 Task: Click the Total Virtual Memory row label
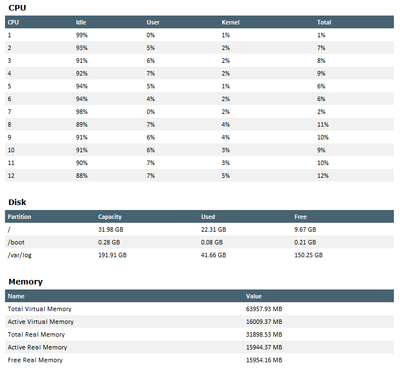coord(40,309)
